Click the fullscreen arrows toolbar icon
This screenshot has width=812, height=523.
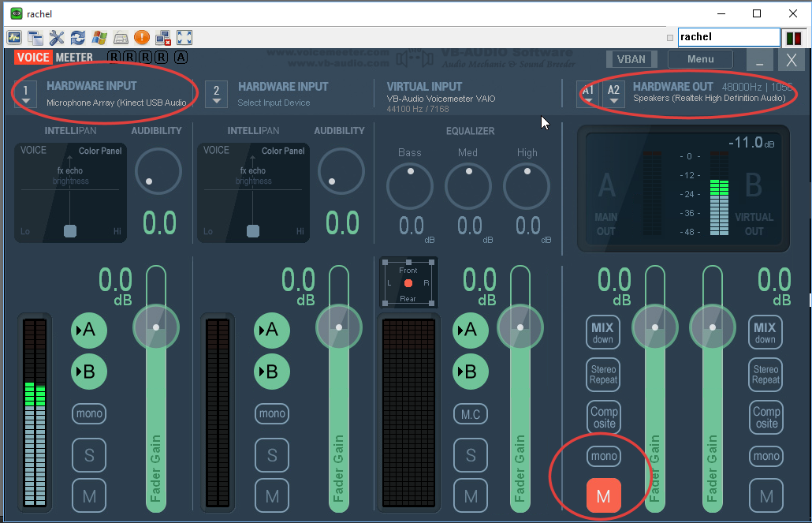184,37
